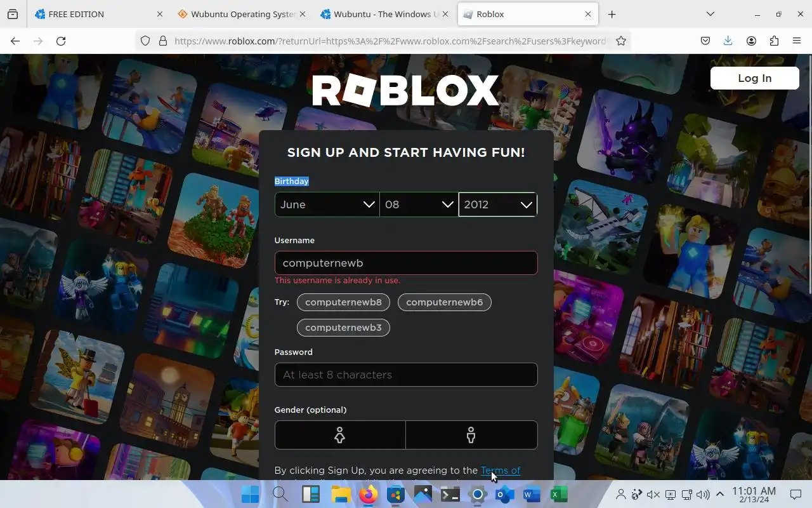Choose suggested username computernewb3
The height and width of the screenshot is (508, 812).
343,328
